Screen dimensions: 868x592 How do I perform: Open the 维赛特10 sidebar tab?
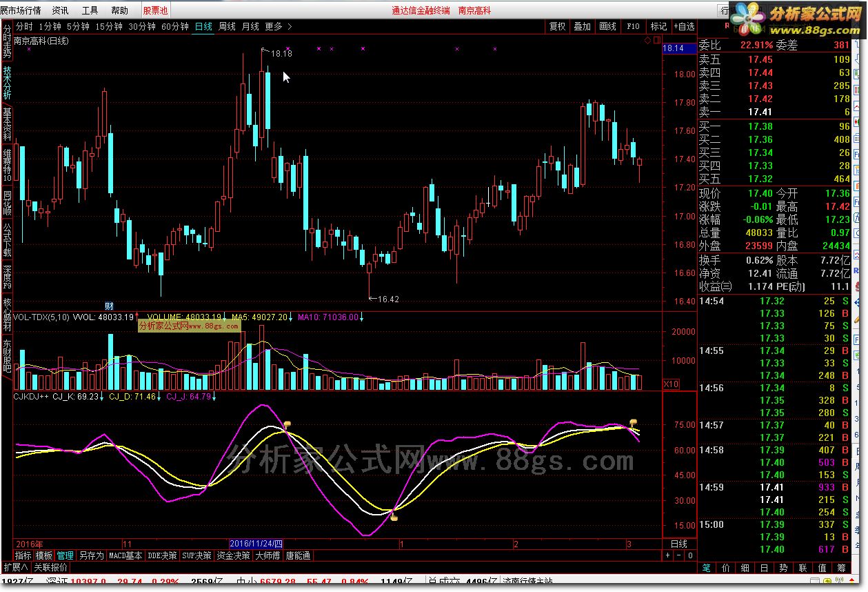click(x=7, y=165)
